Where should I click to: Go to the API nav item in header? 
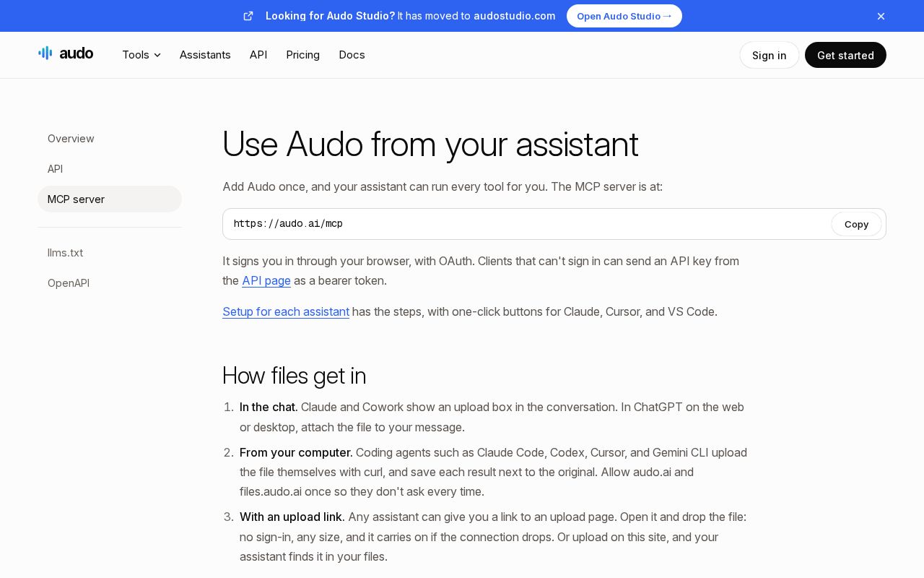258,55
